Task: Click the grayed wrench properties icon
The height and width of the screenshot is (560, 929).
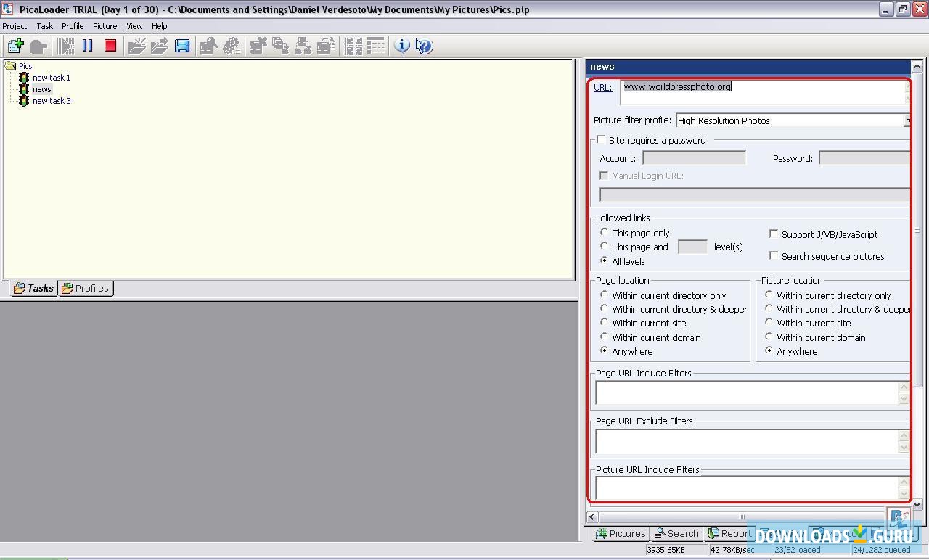Action: pos(209,46)
